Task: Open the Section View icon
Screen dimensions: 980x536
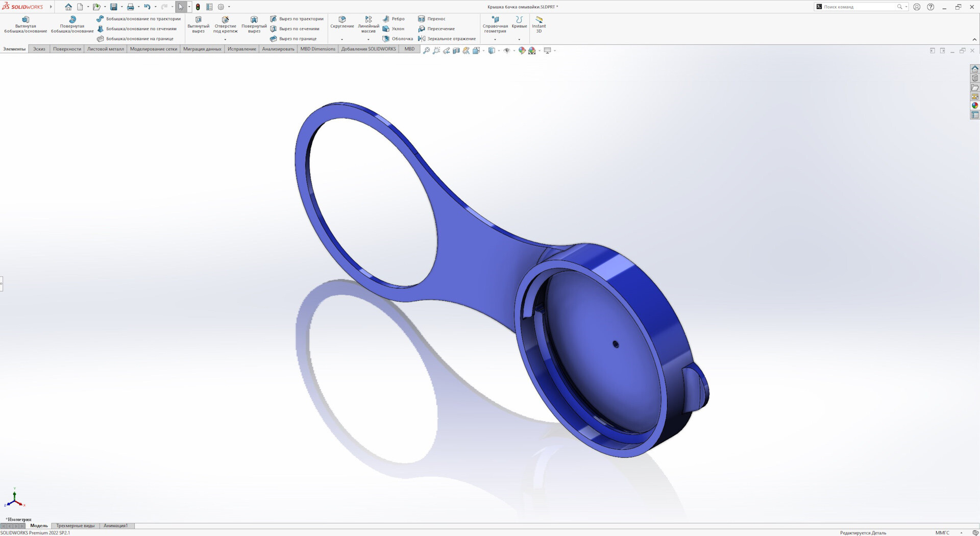Action: tap(456, 51)
